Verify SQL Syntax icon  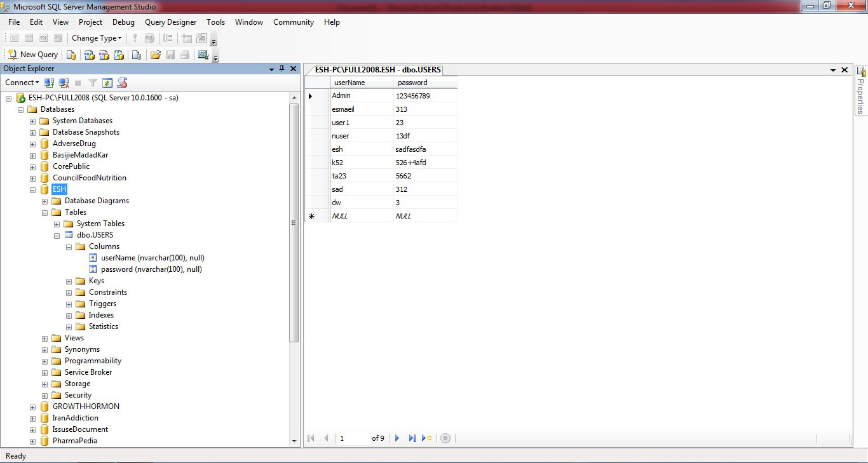coord(149,38)
